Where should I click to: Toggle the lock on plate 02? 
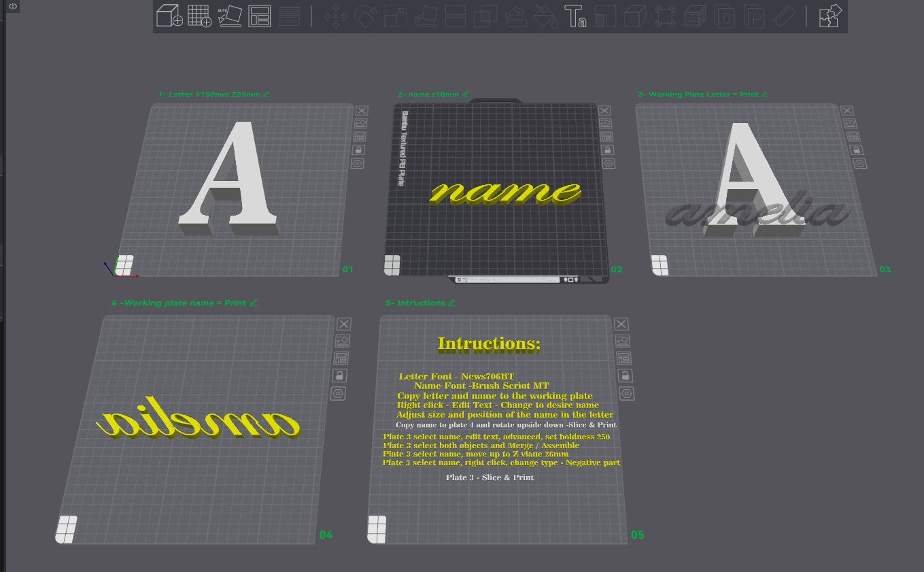click(608, 150)
